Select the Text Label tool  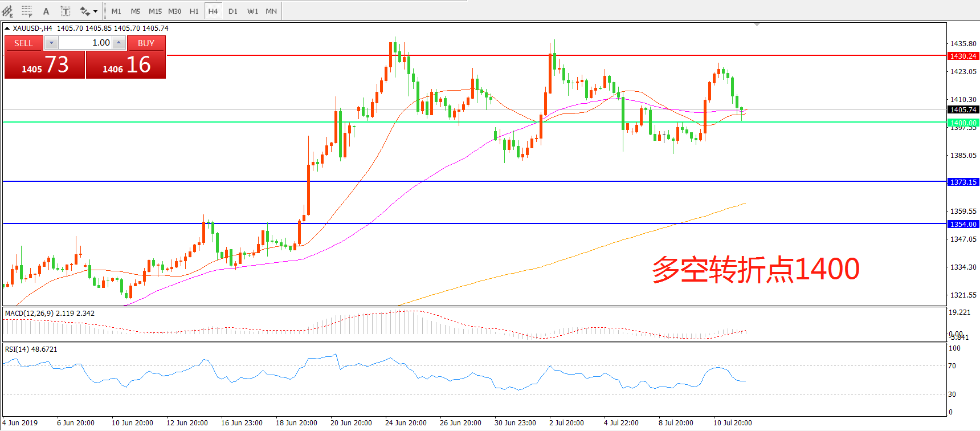coord(66,11)
